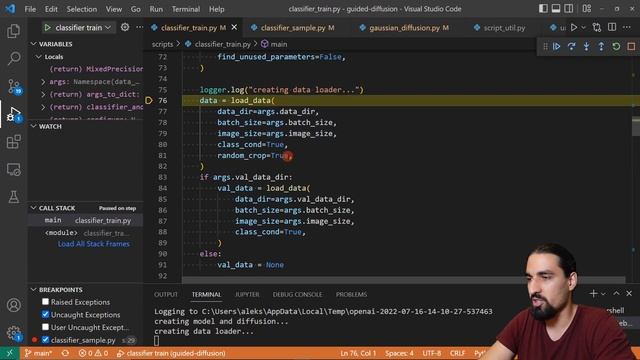This screenshot has height=360, width=640.
Task: Expand the args Namespace variable
Action: point(43,82)
